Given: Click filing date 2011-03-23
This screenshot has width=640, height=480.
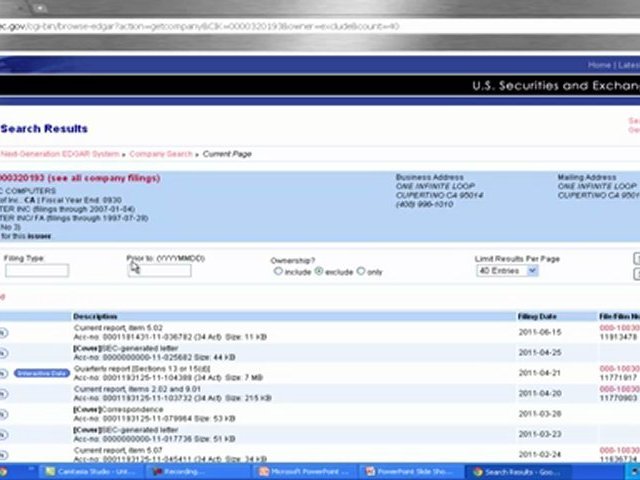Looking at the screenshot, I should [x=540, y=434].
